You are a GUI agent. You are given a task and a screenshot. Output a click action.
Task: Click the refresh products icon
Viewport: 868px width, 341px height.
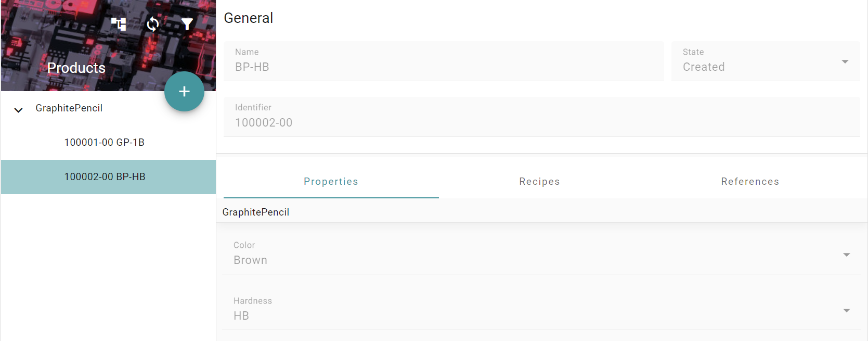coord(153,24)
